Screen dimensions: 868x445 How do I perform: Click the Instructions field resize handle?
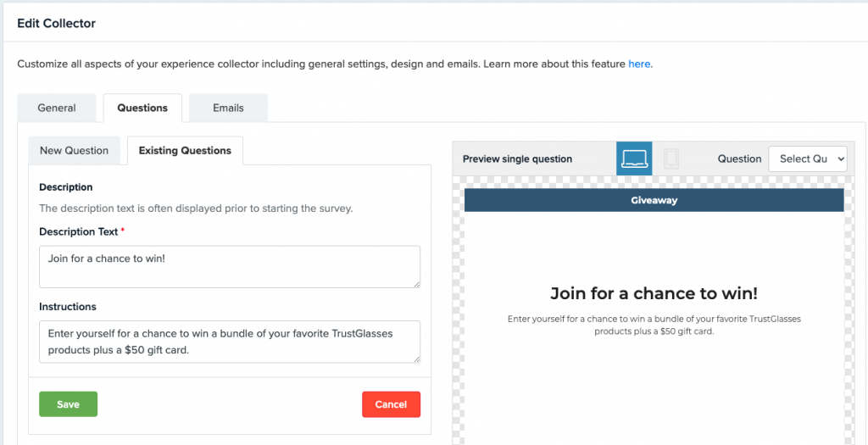(x=416, y=359)
